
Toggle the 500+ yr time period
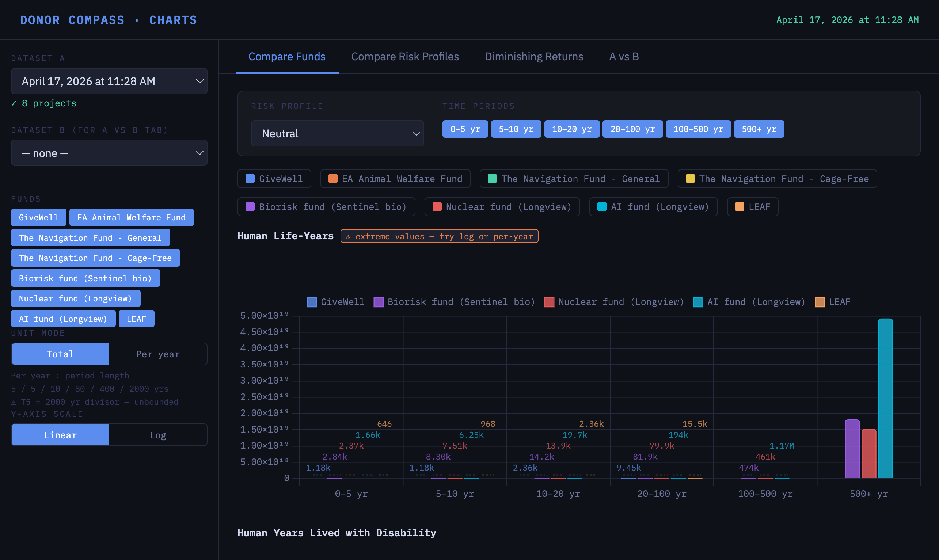pos(759,129)
